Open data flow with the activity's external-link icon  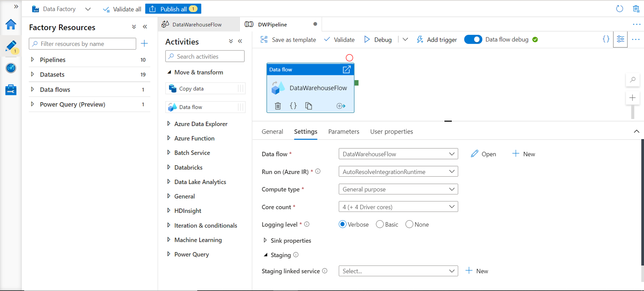tap(346, 70)
